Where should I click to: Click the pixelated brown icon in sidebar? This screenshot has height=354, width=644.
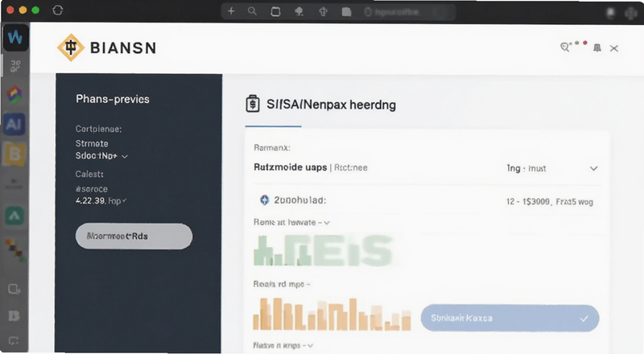click(x=15, y=250)
